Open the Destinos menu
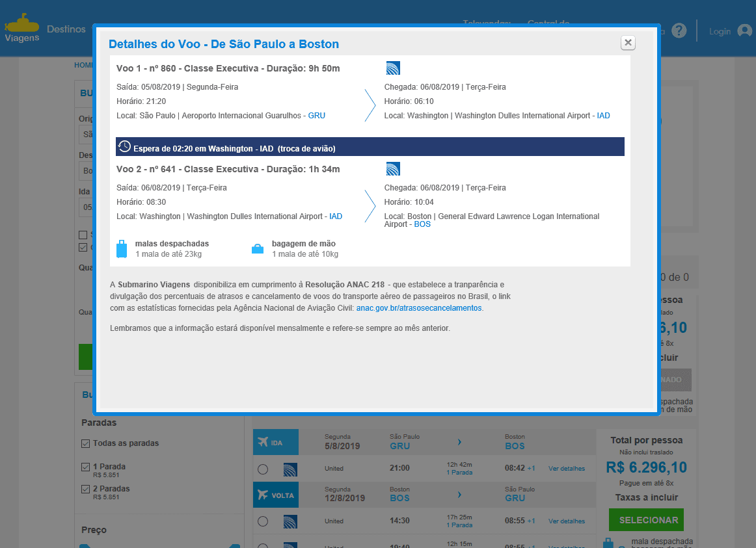The height and width of the screenshot is (548, 756). [66, 29]
